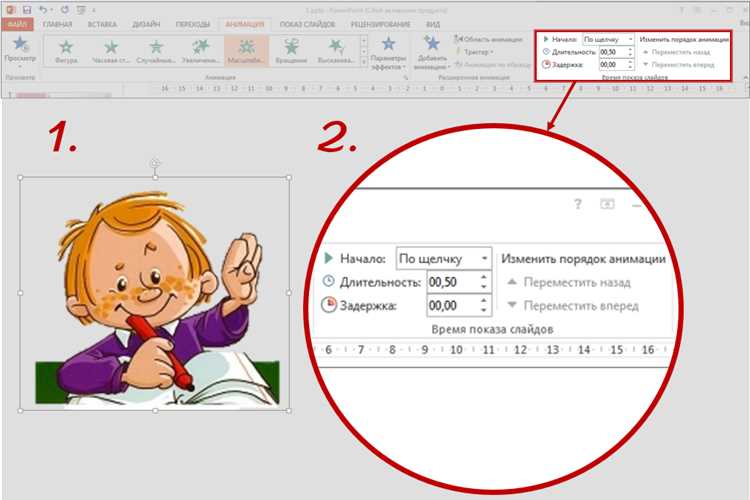This screenshot has height=500, width=750.
Task: Click ribbon Переместить назад button
Action: [x=677, y=52]
